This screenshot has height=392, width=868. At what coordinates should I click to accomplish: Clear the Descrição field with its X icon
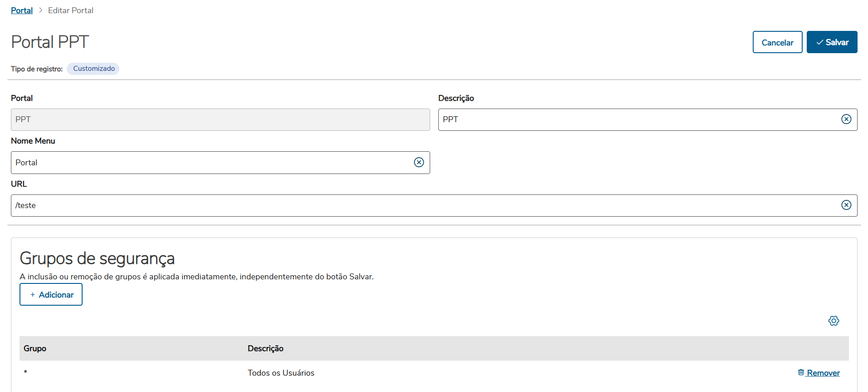tap(846, 119)
